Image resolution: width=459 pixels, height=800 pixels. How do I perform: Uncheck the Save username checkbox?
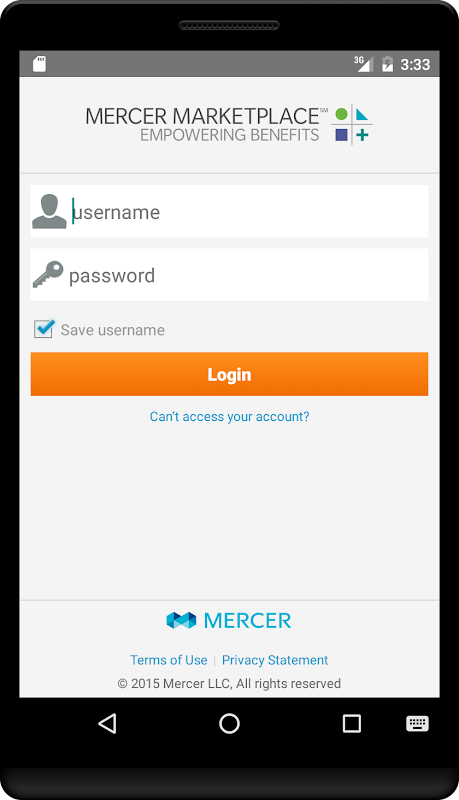click(x=44, y=329)
